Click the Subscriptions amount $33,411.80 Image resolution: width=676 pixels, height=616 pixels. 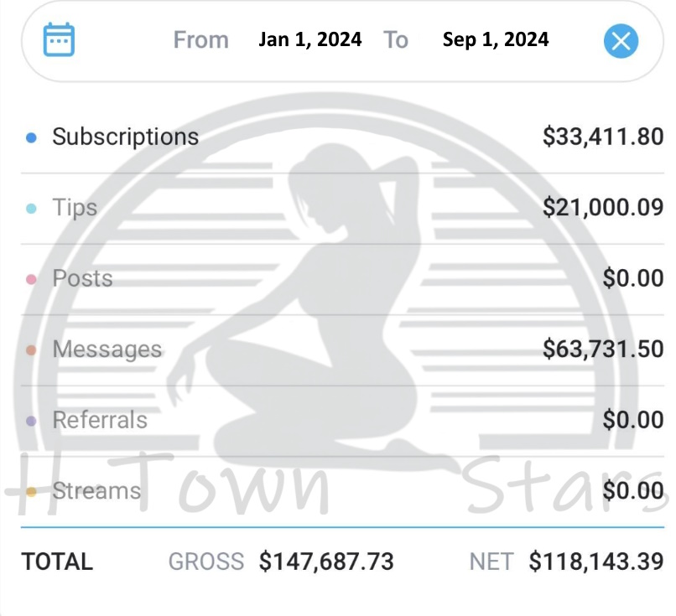[602, 137]
